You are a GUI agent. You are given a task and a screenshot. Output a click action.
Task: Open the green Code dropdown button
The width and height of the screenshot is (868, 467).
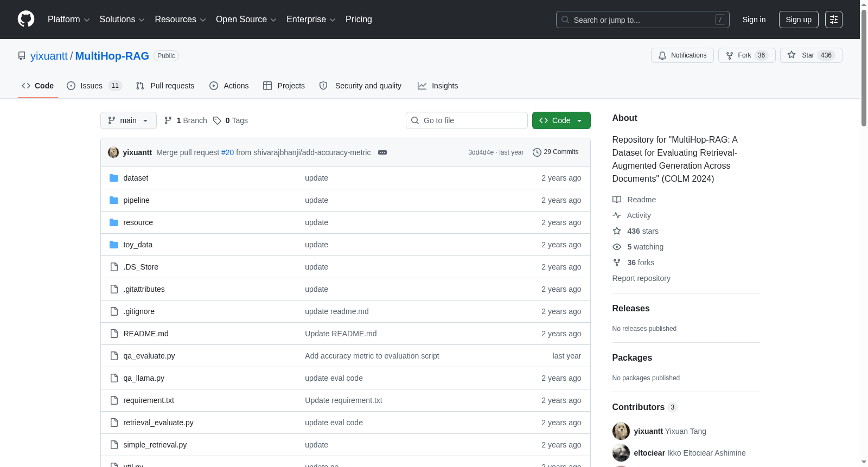[561, 120]
